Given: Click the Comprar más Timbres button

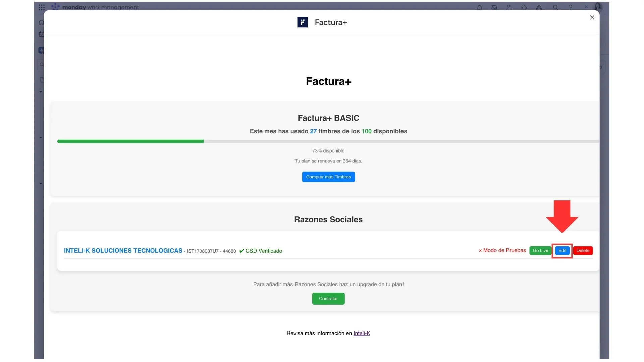Looking at the screenshot, I should (x=328, y=177).
